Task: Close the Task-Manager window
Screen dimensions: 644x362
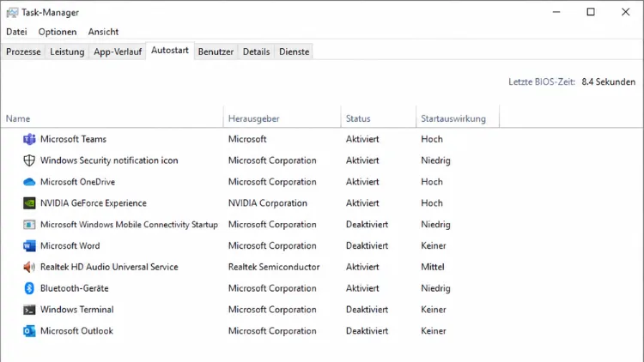Action: 625,12
